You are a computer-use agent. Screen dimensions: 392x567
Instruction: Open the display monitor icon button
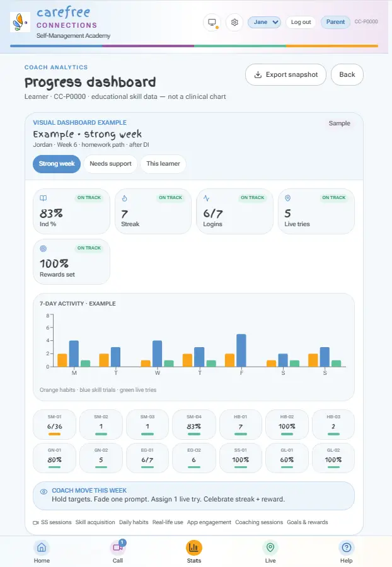coord(212,23)
